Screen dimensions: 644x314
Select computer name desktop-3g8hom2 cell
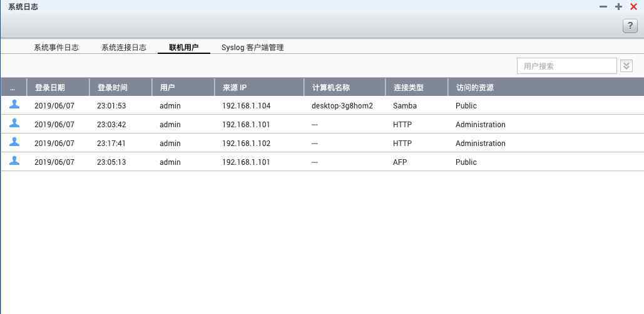pos(342,106)
